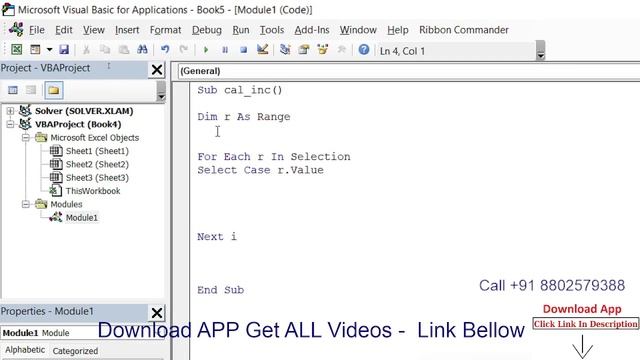Open Find with the binoculars icon
Viewport: 640px width, 360px height.
pos(142,50)
